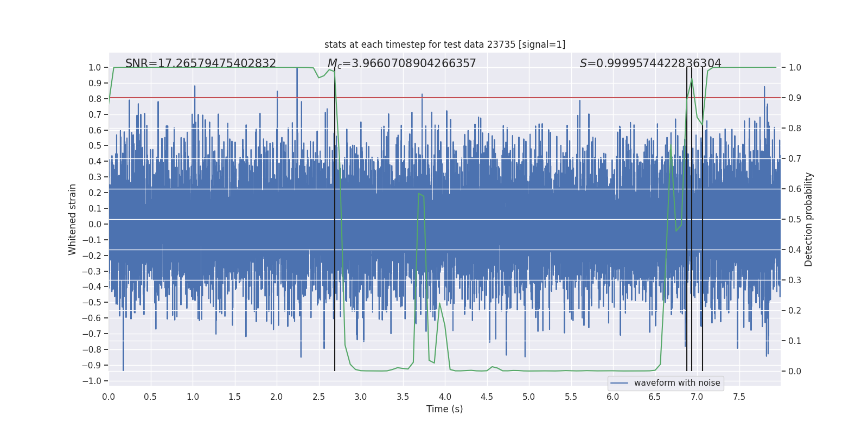Image resolution: width=868 pixels, height=434 pixels.
Task: Select Whitened strain tick label −0.6
Action: click(x=92, y=318)
